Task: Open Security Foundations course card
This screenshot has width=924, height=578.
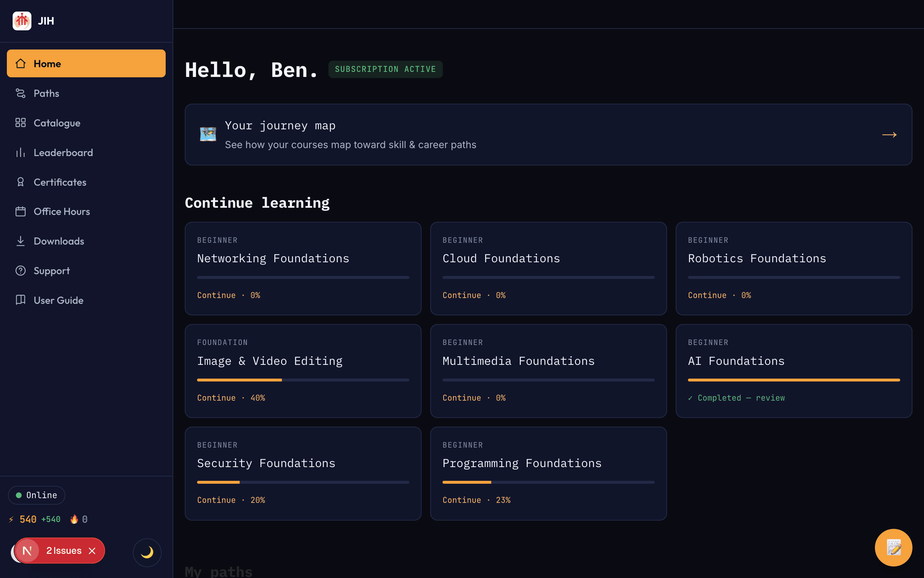Action: [x=303, y=473]
